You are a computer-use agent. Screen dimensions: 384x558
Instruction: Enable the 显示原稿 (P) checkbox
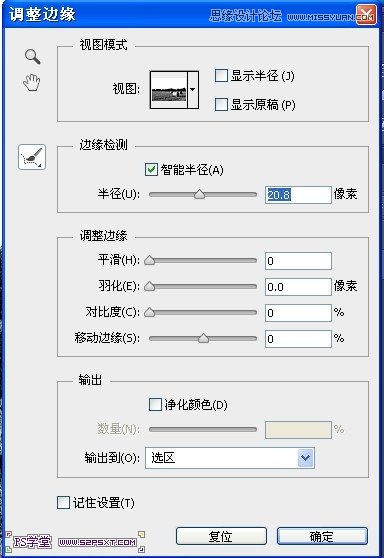221,105
